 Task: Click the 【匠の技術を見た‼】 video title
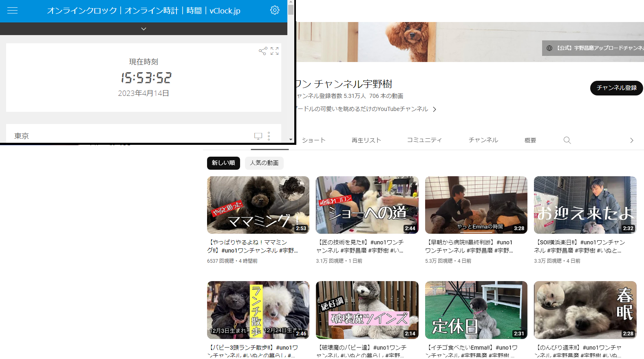click(360, 246)
